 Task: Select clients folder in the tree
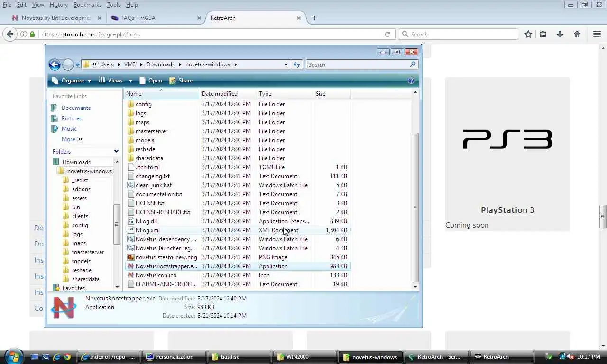point(80,216)
